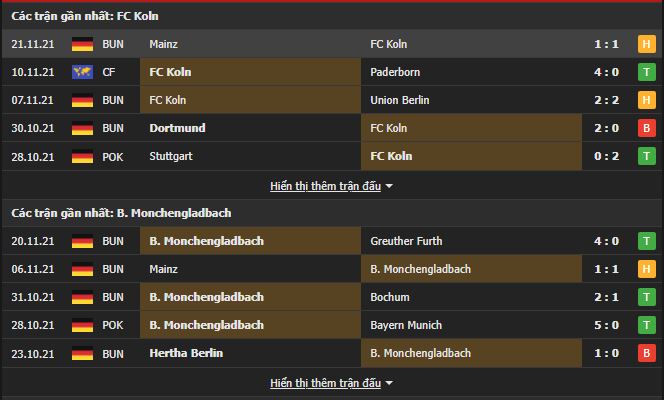Click the orange H badge for Mainz vs FC Koln
The image size is (664, 400).
coord(646,44)
